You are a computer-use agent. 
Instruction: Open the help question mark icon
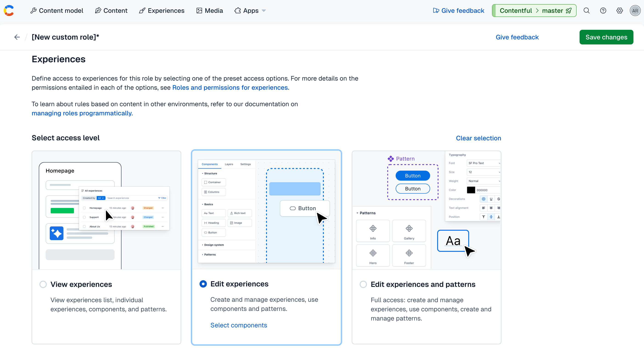[x=603, y=11]
